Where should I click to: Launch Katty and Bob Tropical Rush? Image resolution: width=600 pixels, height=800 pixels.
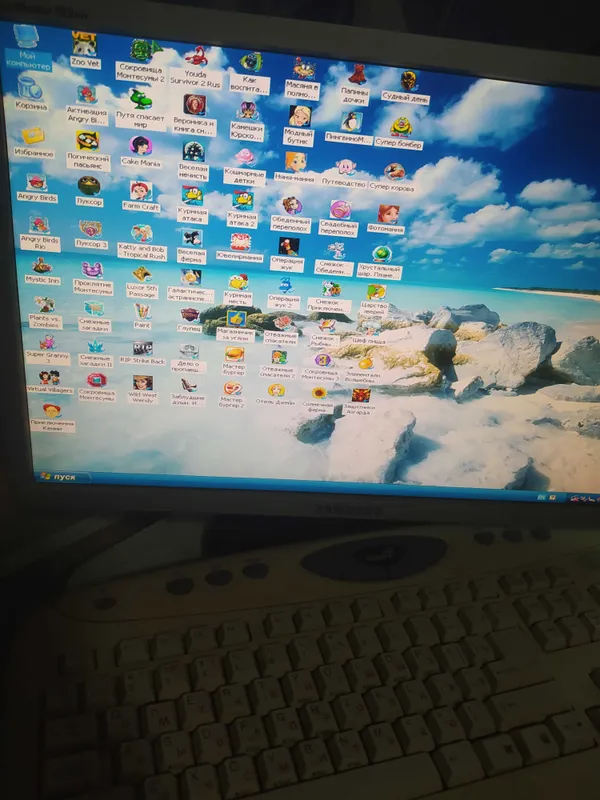tap(142, 242)
